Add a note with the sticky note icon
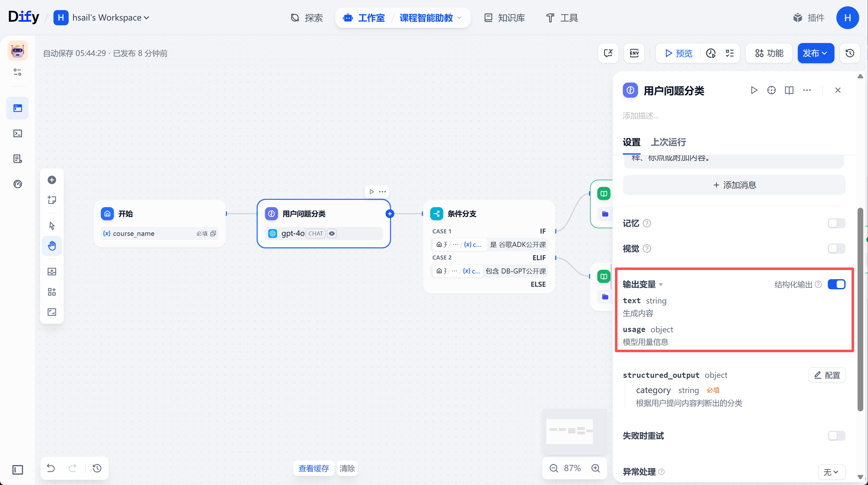This screenshot has height=485, width=868. 52,200
